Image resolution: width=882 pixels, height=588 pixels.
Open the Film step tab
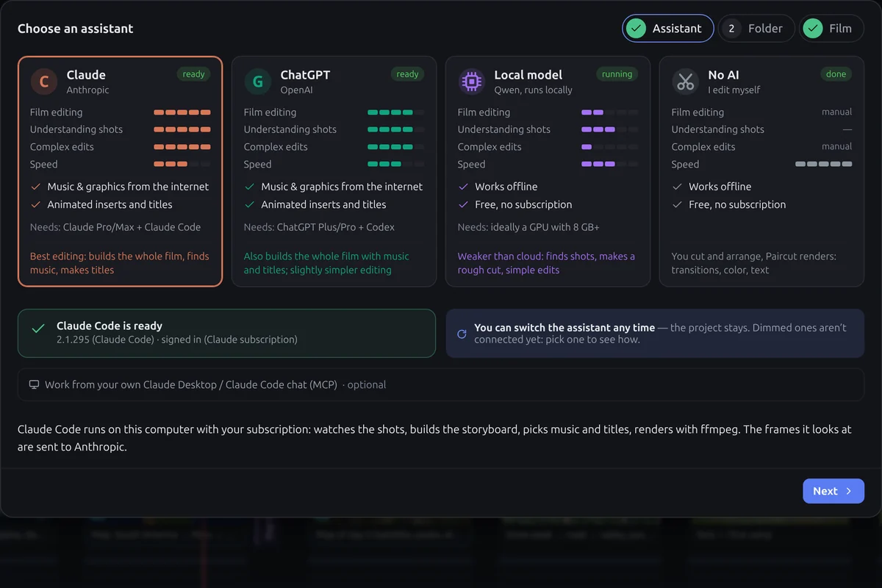[x=831, y=29]
